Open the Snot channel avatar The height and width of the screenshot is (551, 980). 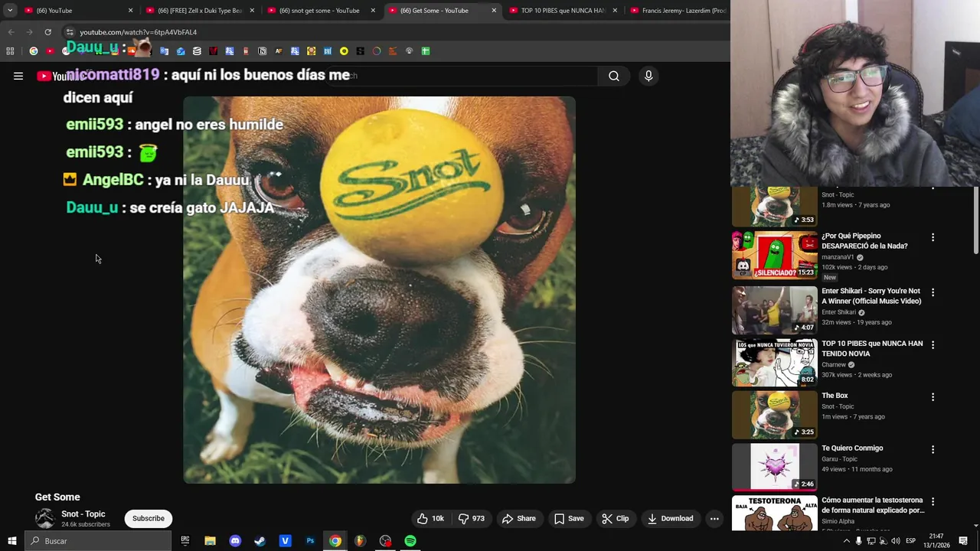[45, 518]
